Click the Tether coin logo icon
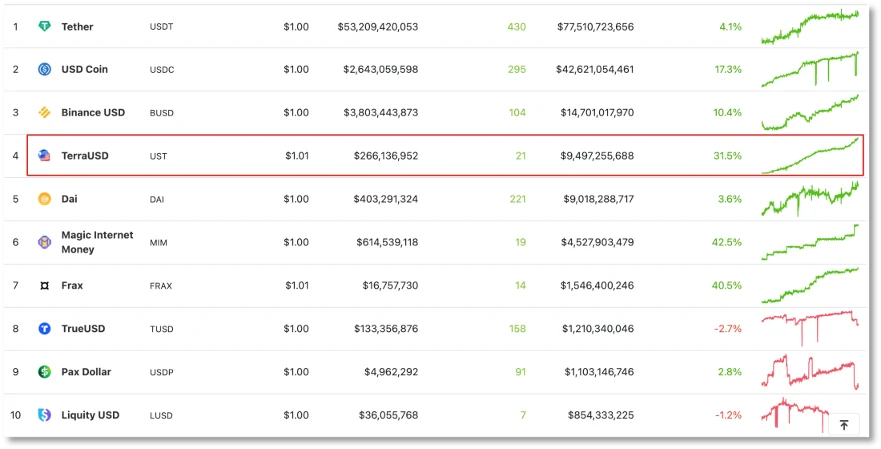Screen dimensions: 881x449 pos(44,26)
